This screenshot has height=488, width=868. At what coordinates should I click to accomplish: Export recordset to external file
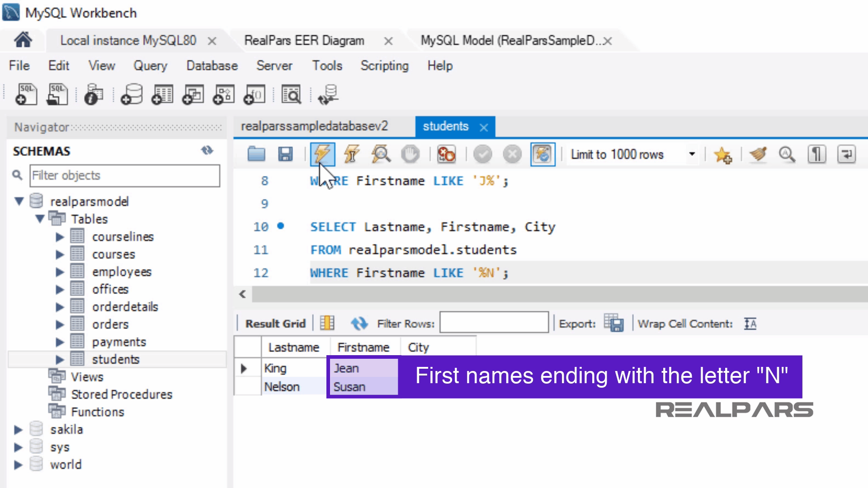(x=614, y=324)
